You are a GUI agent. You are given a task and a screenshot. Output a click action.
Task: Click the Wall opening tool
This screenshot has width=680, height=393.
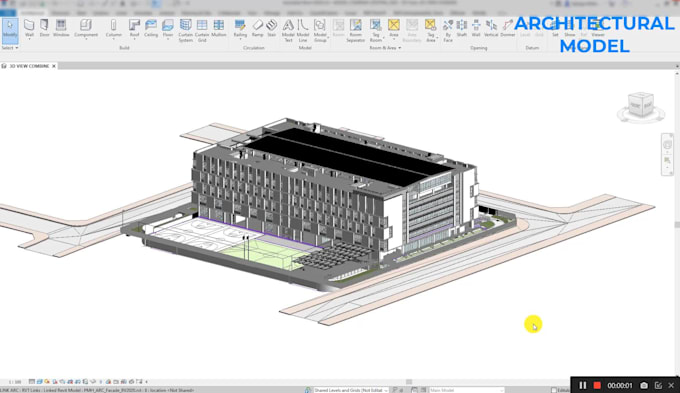coord(476,28)
